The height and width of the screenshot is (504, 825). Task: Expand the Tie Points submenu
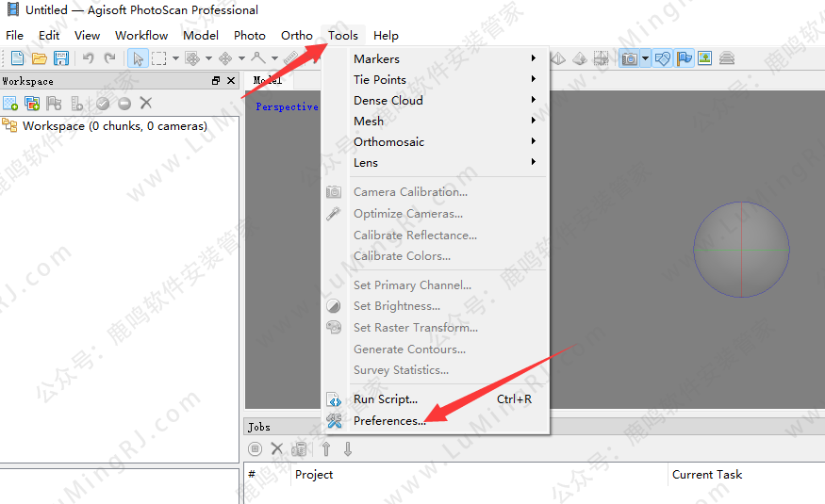(436, 79)
